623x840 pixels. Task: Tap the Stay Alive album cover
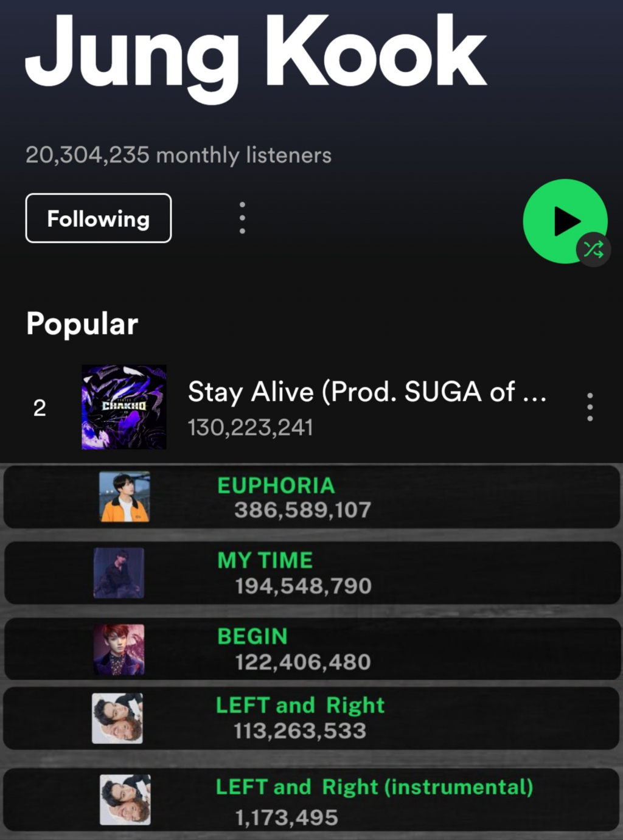124,407
